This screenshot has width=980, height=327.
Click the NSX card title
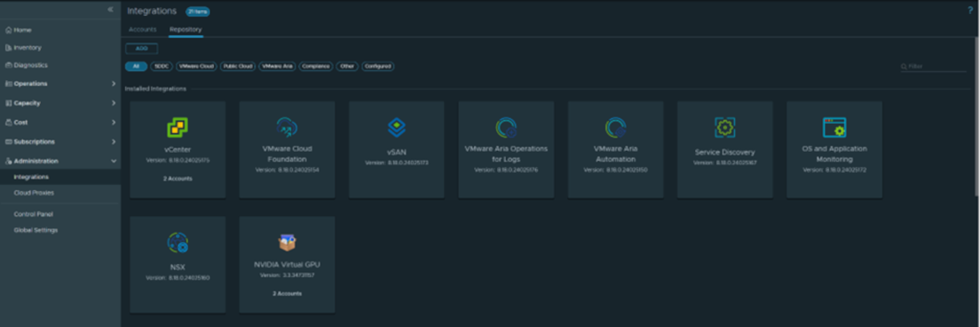[x=178, y=267]
